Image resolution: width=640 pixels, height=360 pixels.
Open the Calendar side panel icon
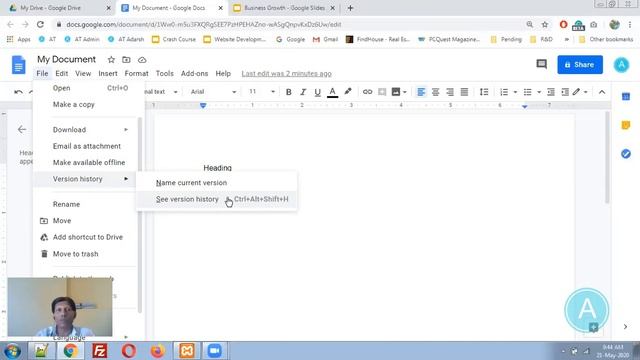tap(625, 97)
